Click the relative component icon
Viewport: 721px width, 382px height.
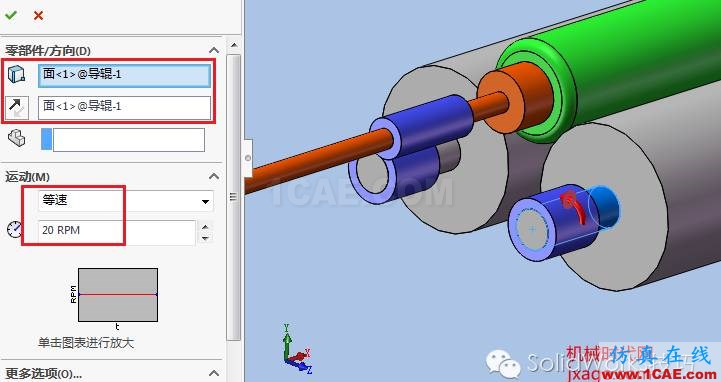pyautogui.click(x=17, y=138)
